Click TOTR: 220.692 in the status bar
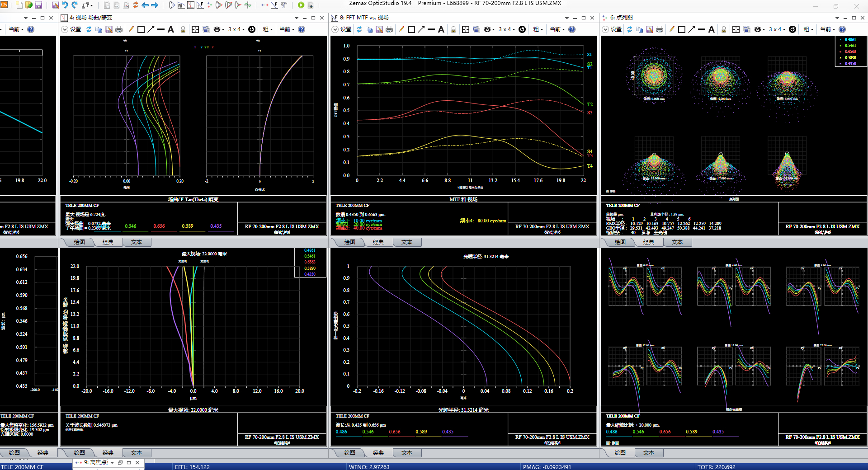 [x=716, y=467]
